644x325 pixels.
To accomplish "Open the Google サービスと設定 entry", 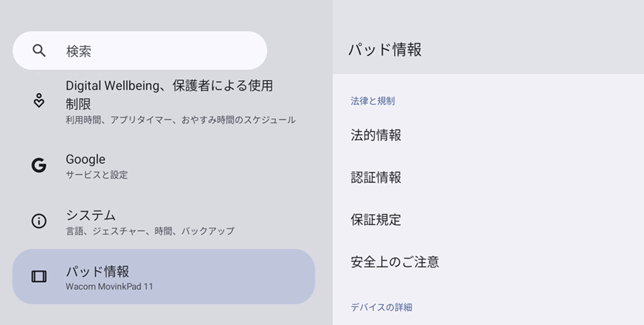I will pos(163,166).
